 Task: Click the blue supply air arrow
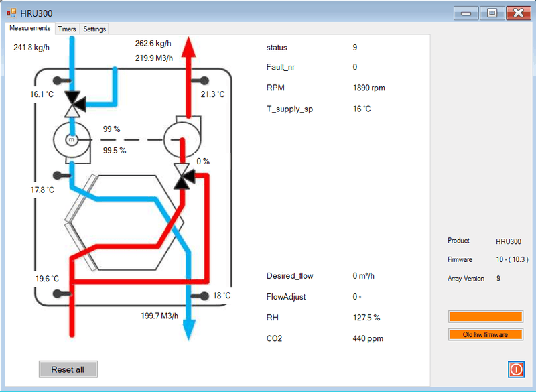189,330
